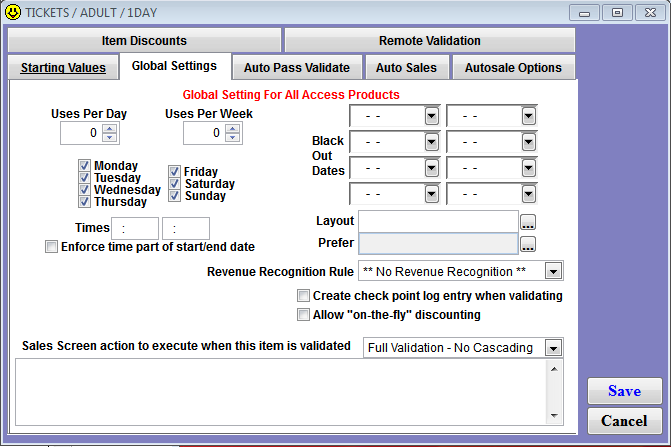This screenshot has height=447, width=671.
Task: Uncheck the Wednesday checkbox
Action: [84, 189]
